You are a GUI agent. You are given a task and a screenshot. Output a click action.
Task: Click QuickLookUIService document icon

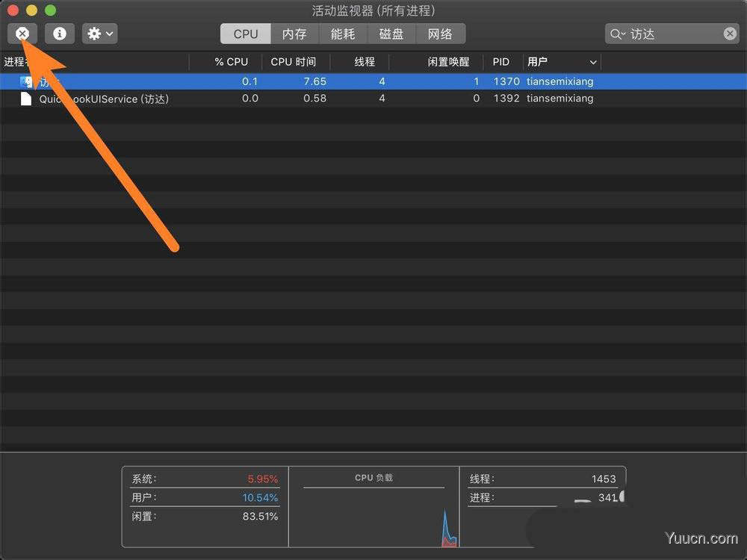[26, 99]
